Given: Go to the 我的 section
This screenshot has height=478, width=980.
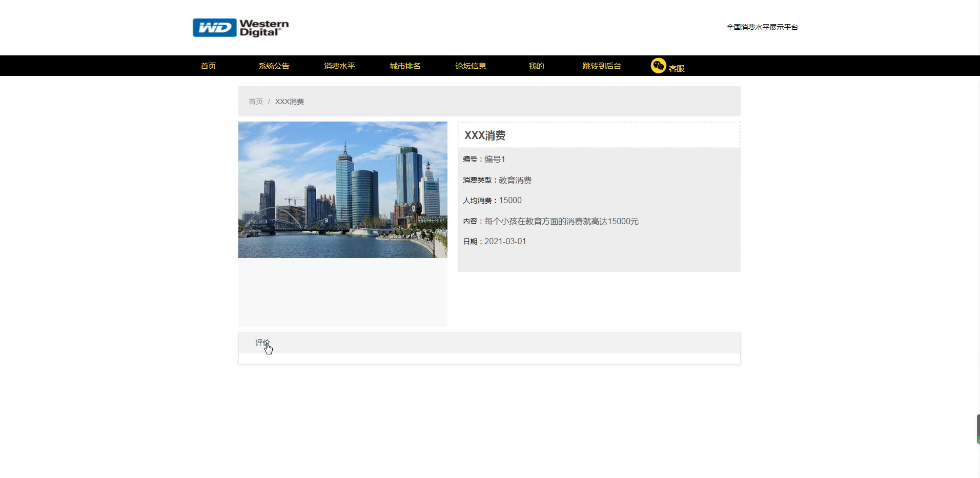Looking at the screenshot, I should click(x=536, y=66).
